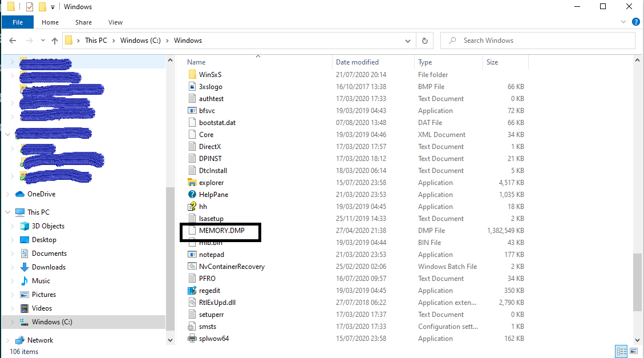Click the navigation pane down scroll arrow
The height and width of the screenshot is (358, 644).
point(170,340)
